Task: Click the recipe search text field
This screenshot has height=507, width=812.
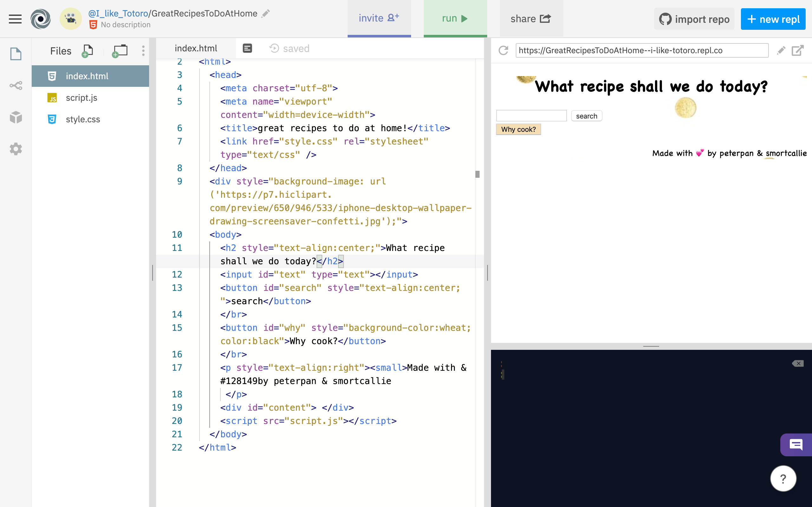Action: [x=531, y=116]
